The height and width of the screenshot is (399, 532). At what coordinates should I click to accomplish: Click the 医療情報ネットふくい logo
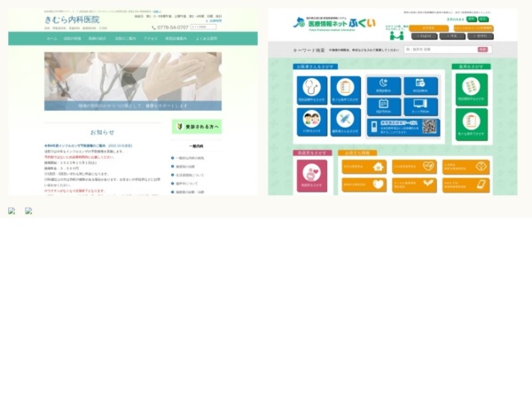334,23
